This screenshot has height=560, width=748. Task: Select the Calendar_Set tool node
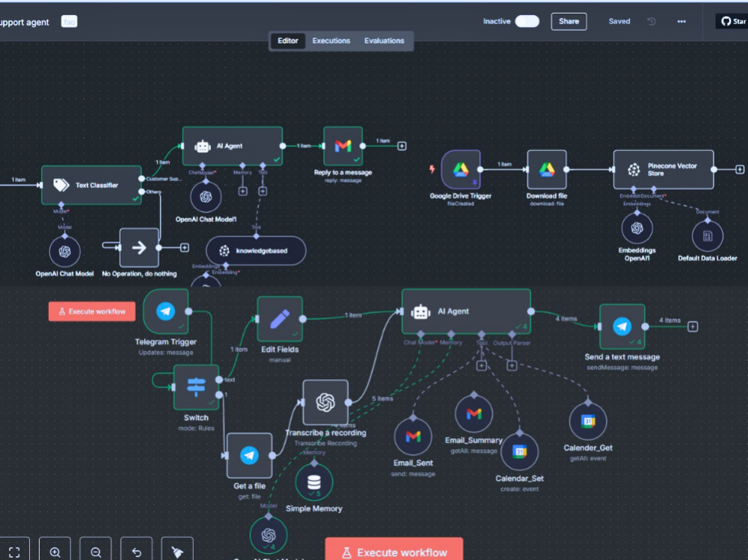point(520,452)
